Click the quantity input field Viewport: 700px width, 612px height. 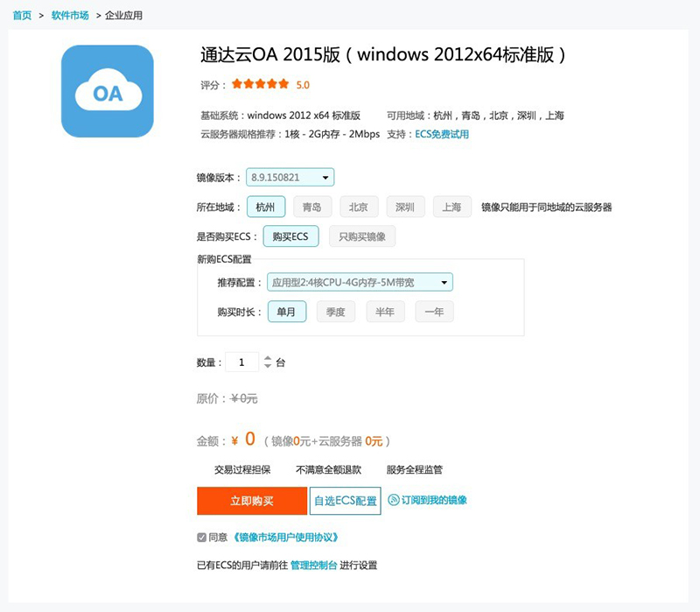point(242,362)
